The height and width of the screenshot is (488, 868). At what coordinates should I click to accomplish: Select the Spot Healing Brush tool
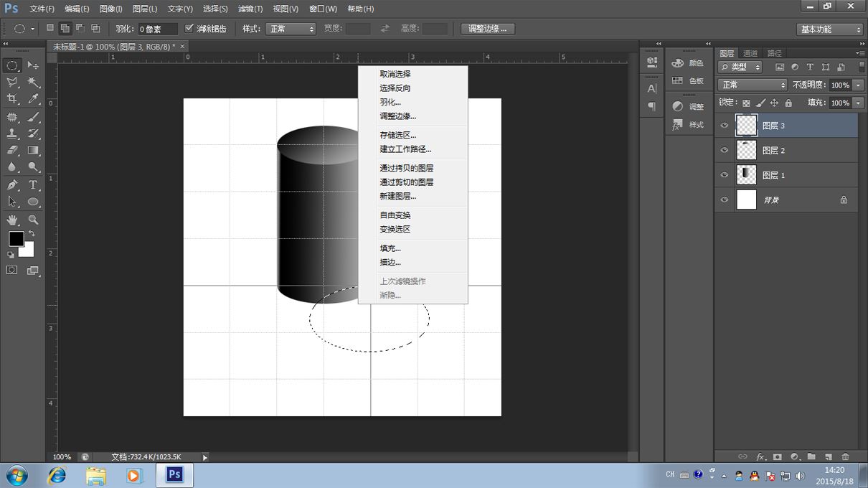tap(12, 117)
